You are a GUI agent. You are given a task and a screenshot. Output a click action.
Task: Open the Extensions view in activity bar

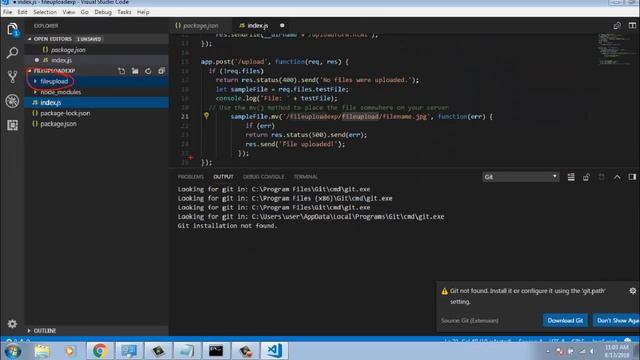12,125
